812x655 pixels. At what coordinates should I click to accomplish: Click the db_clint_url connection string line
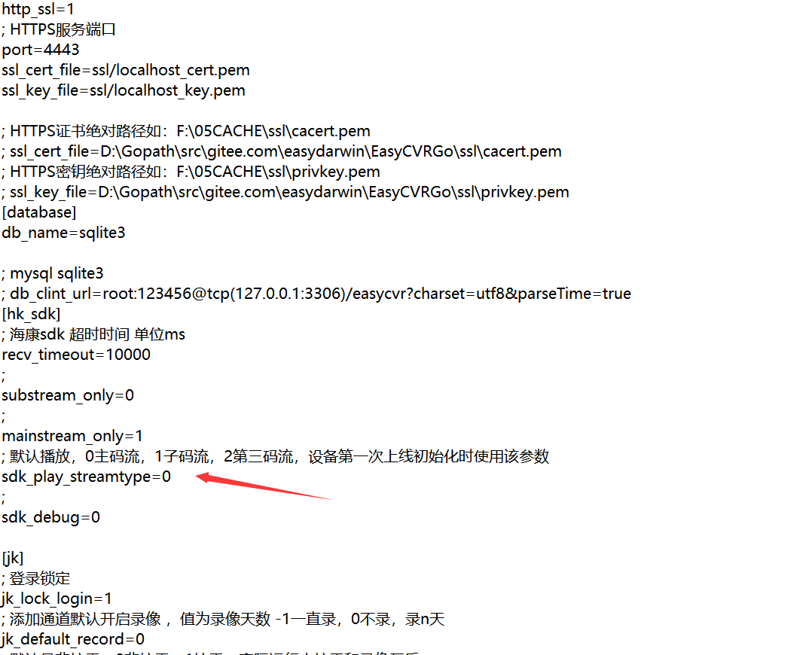coord(316,294)
